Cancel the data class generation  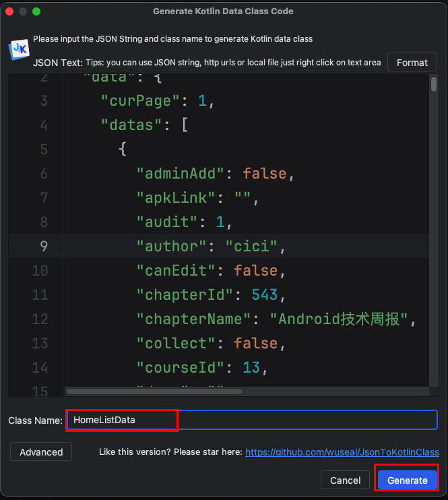tap(345, 480)
